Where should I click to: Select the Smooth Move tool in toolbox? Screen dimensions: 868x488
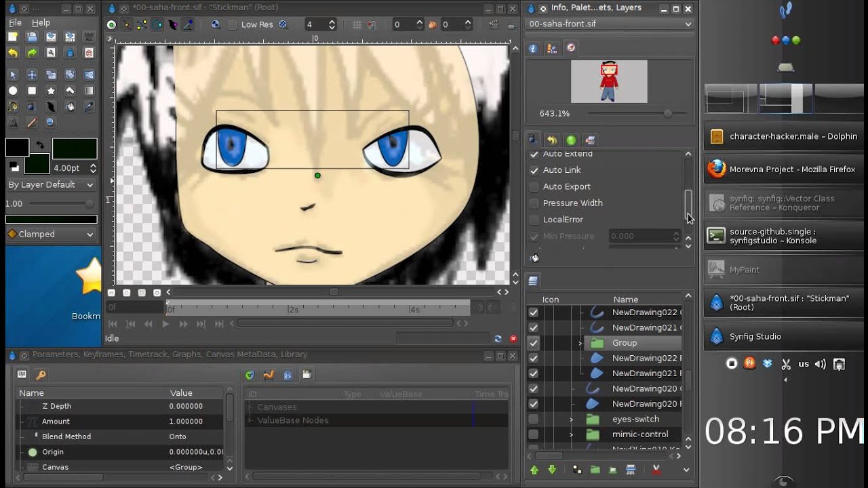(32, 75)
